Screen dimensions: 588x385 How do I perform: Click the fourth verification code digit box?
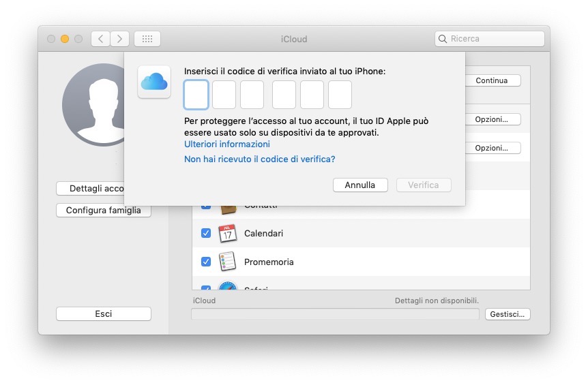click(x=284, y=95)
